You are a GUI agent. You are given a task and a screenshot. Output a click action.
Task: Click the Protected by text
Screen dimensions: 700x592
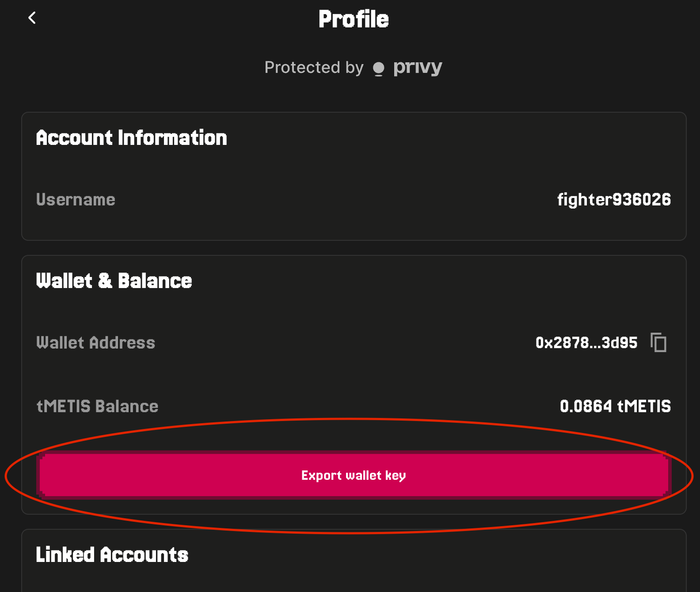[314, 68]
